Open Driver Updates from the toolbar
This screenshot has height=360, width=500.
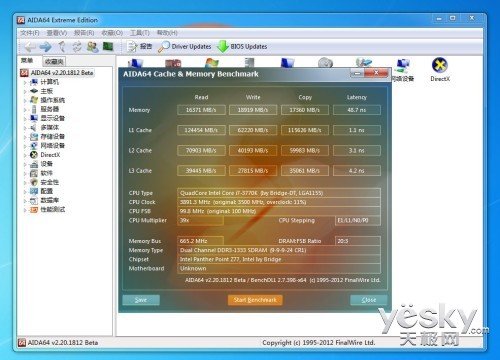(185, 47)
